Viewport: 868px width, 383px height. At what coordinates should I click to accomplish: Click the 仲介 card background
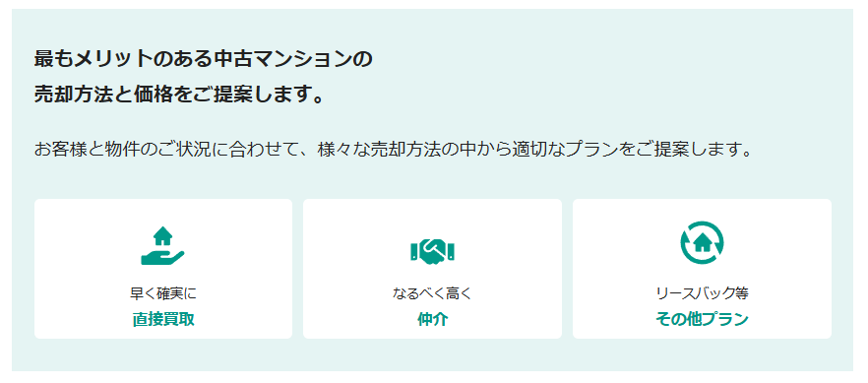pyautogui.click(x=432, y=269)
